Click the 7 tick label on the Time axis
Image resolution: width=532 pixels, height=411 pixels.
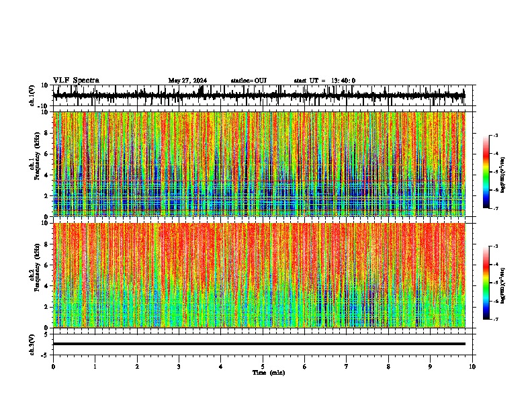347,367
